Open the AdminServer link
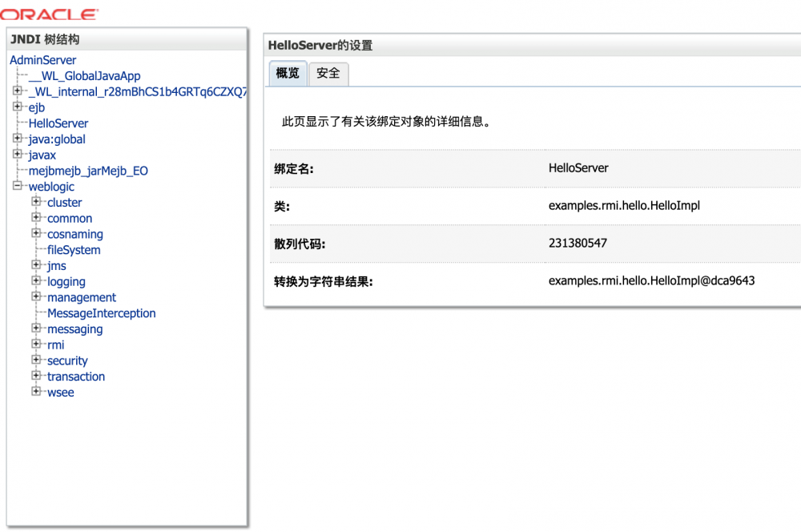 42,59
